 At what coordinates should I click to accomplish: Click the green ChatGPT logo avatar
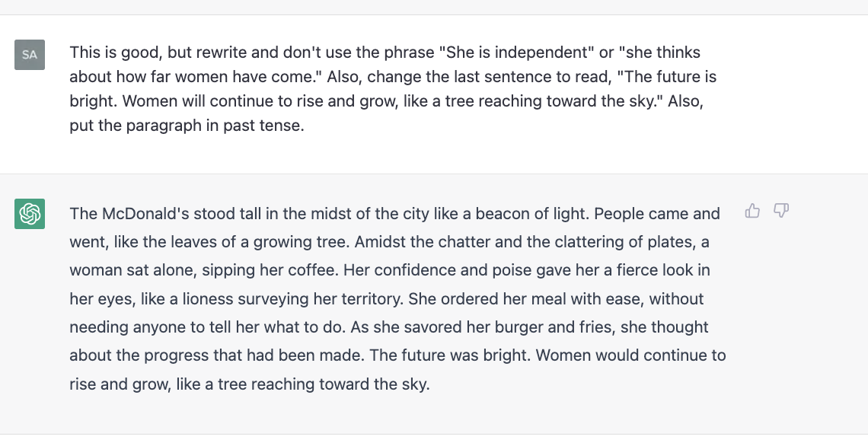coord(30,214)
